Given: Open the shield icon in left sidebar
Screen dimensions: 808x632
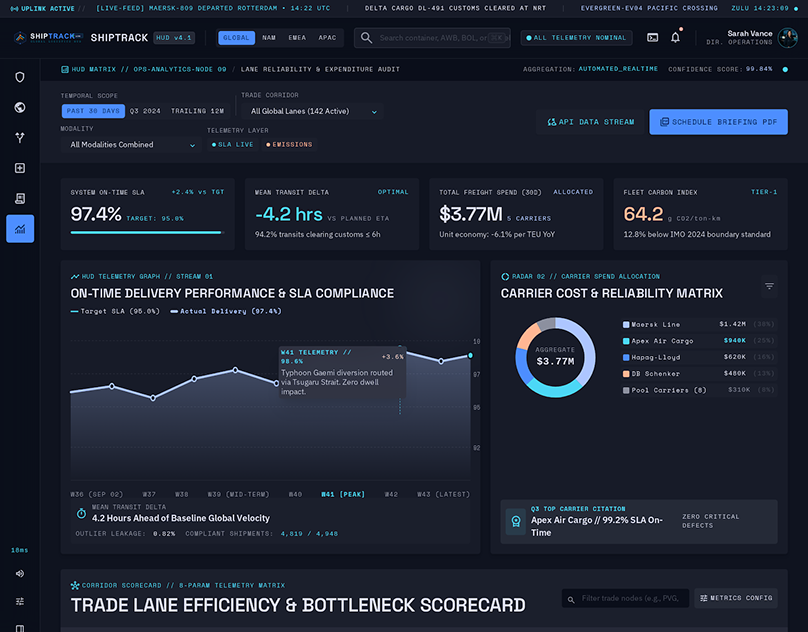Looking at the screenshot, I should coord(20,77).
